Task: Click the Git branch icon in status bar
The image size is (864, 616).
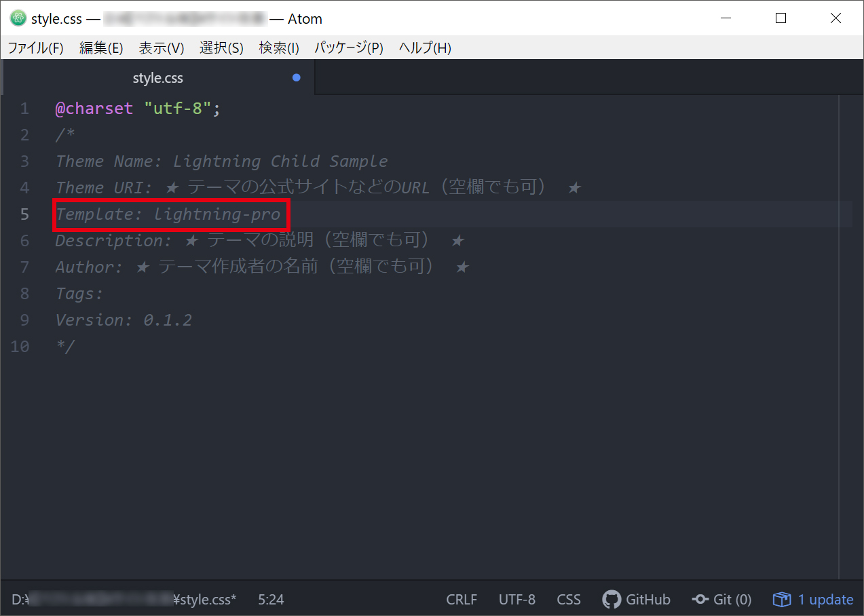Action: pyautogui.click(x=700, y=599)
